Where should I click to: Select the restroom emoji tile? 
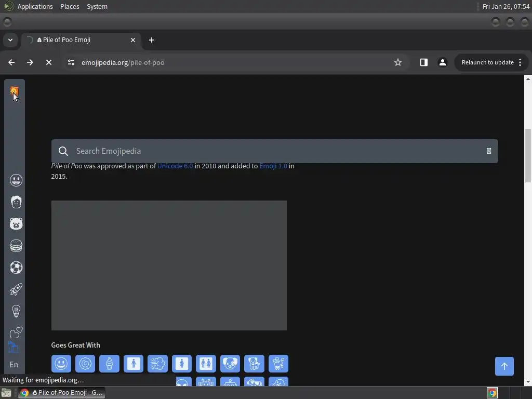(x=206, y=364)
